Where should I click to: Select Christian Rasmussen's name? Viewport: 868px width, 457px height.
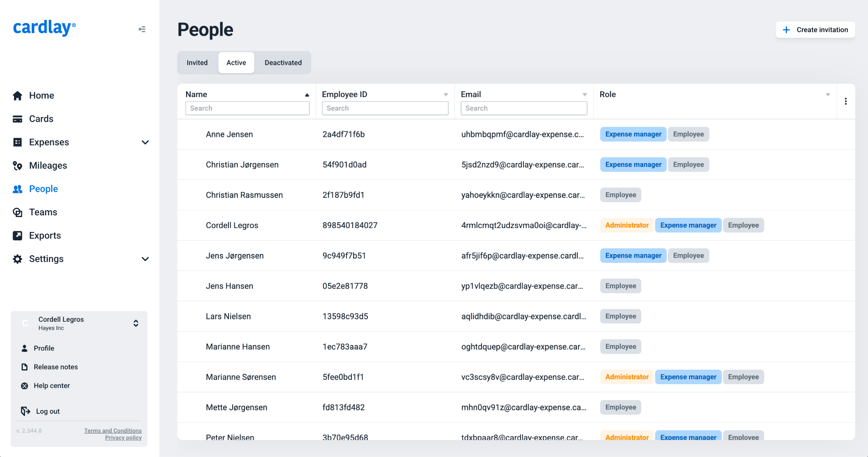(x=244, y=195)
